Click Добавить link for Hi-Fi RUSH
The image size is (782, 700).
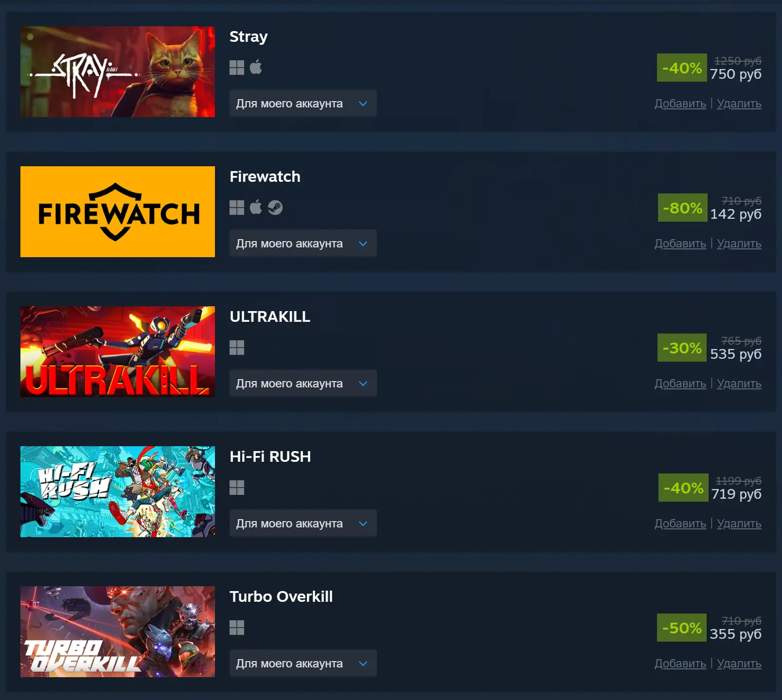(680, 524)
